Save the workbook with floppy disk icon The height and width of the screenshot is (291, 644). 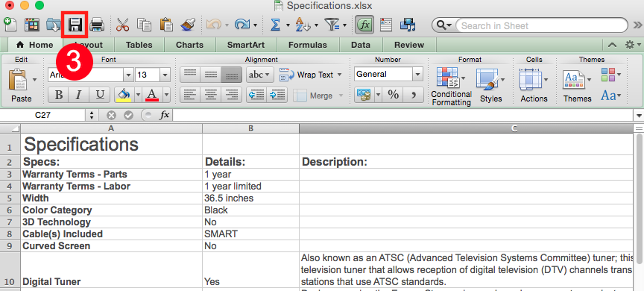(x=75, y=25)
